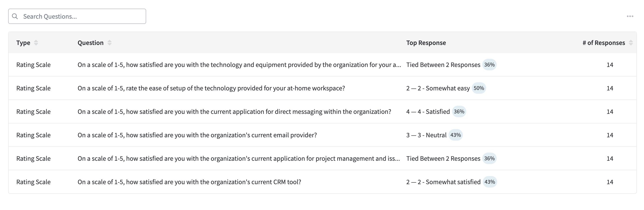The width and height of the screenshot is (644, 210).
Task: Select the project management application question
Action: tap(239, 159)
